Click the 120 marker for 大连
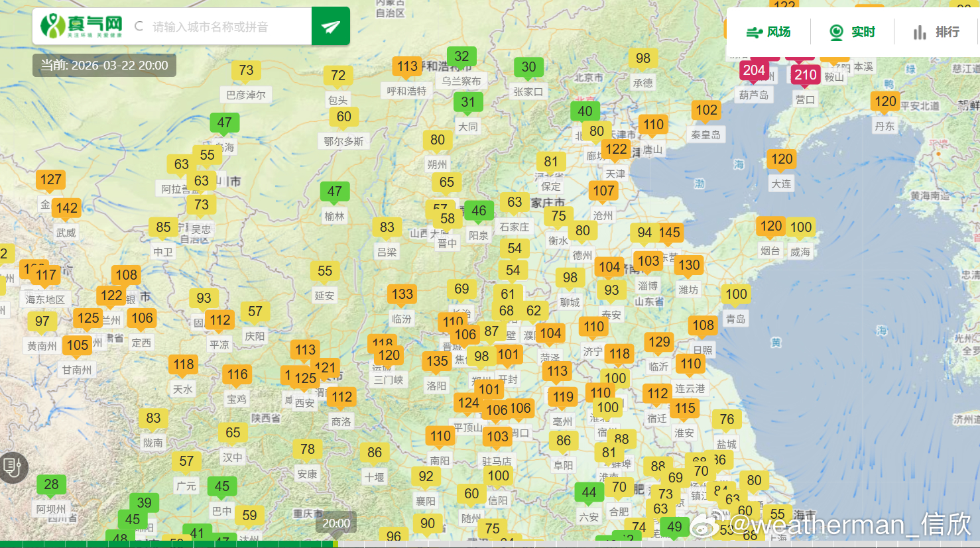The width and height of the screenshot is (980, 548). coord(782,159)
